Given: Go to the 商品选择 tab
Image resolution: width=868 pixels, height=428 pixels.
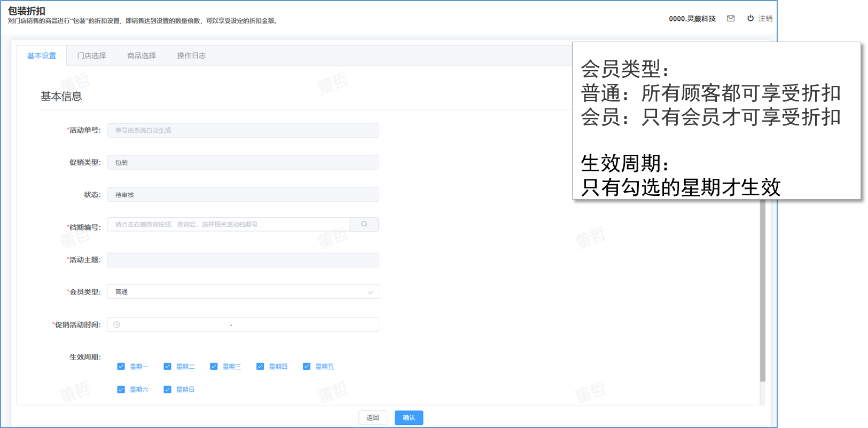Looking at the screenshot, I should 142,56.
